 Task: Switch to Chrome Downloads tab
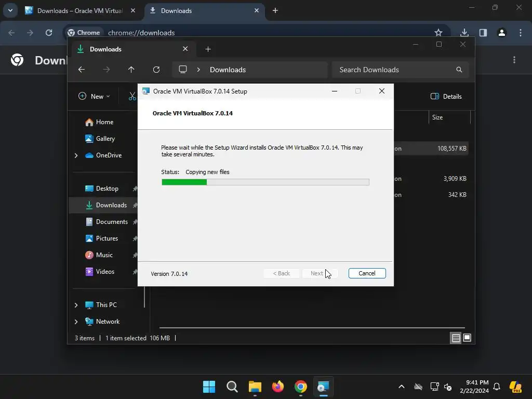tap(204, 11)
